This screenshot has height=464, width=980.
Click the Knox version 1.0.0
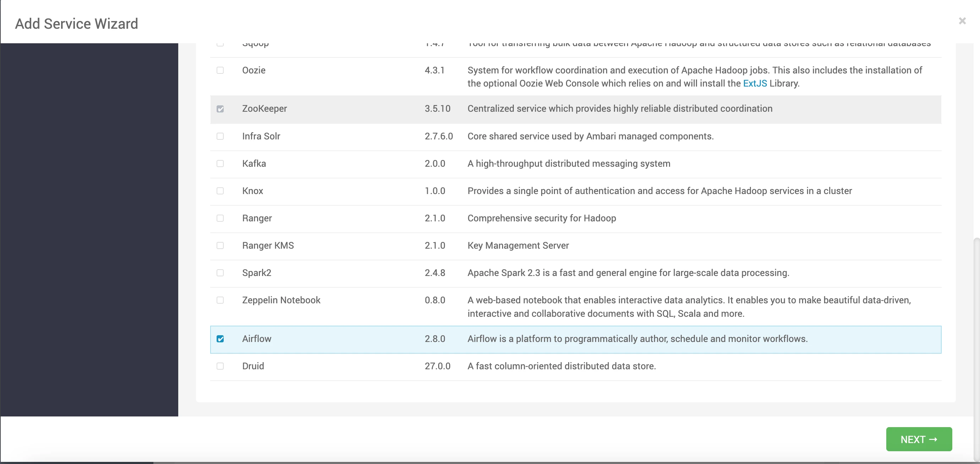[x=435, y=191]
